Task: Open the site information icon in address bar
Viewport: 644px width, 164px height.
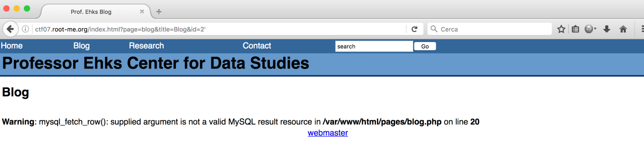Action: [x=26, y=29]
